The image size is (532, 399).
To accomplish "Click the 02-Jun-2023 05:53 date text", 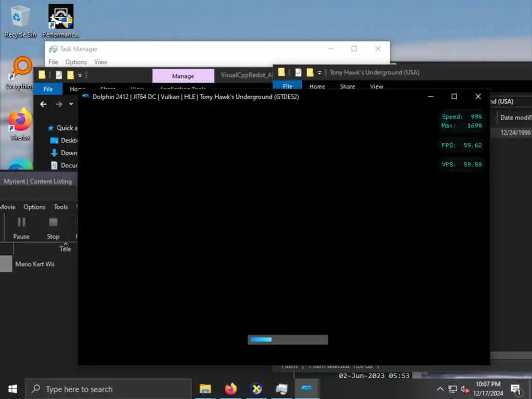I will click(374, 376).
